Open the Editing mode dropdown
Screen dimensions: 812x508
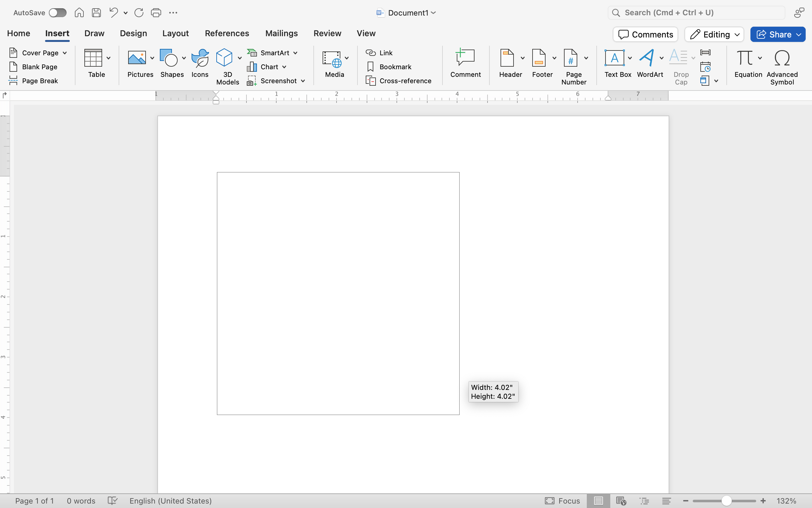click(x=714, y=34)
